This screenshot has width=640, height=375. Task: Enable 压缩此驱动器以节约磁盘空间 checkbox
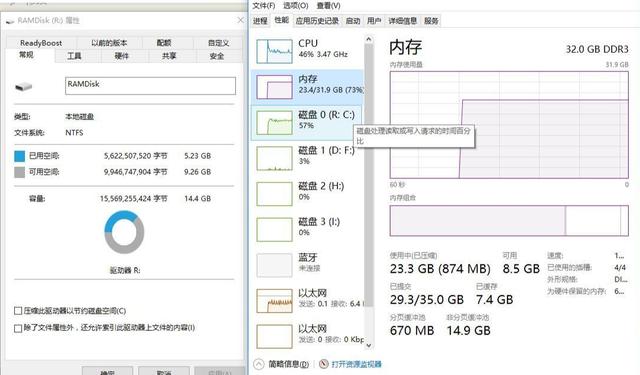18,311
